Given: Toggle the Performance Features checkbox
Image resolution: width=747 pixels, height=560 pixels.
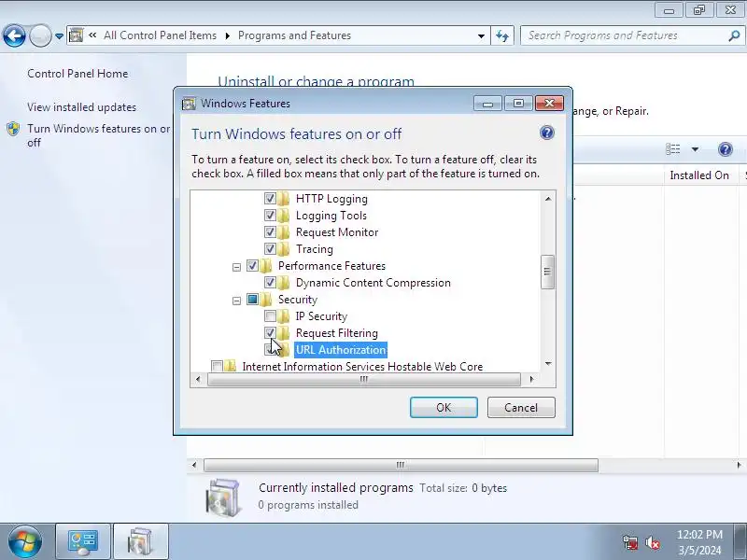Looking at the screenshot, I should click(x=252, y=266).
